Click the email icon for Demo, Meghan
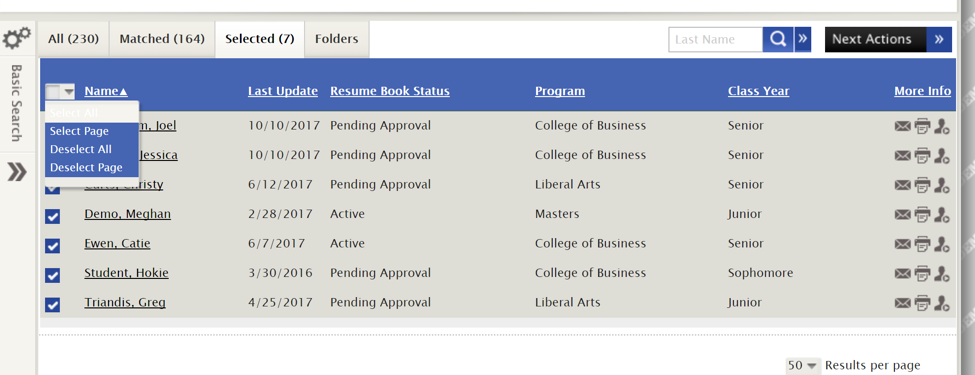The width and height of the screenshot is (975, 375). pos(902,215)
